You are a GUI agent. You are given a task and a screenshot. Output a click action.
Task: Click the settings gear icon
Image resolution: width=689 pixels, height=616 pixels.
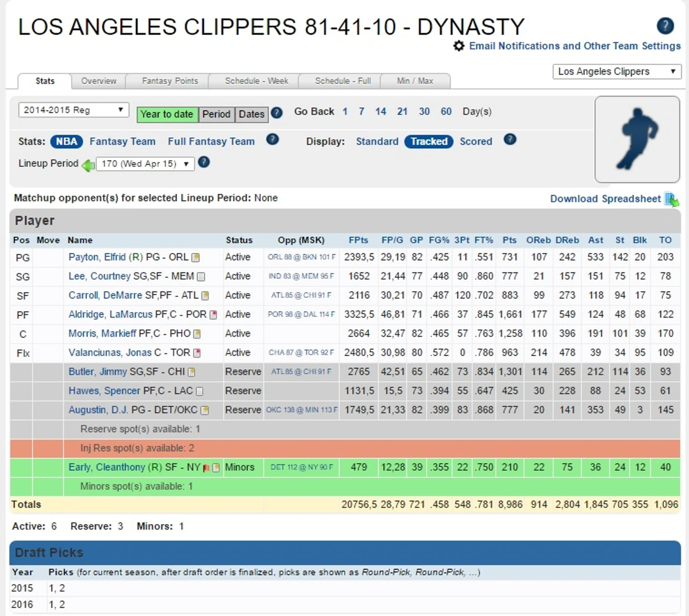click(x=459, y=46)
